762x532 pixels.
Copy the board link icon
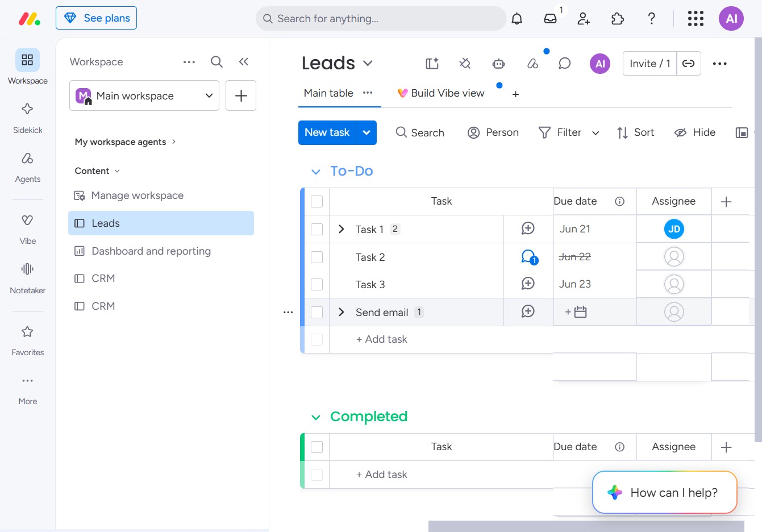coord(689,63)
